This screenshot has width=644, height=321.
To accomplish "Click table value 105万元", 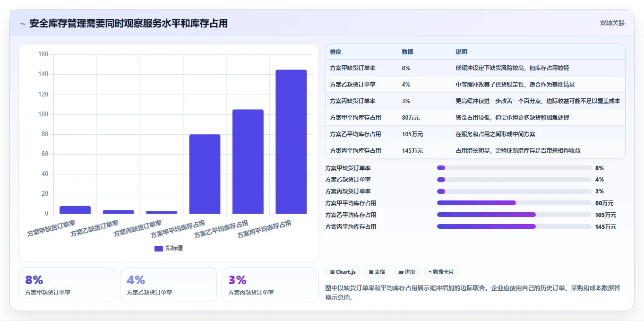I will coord(412,134).
